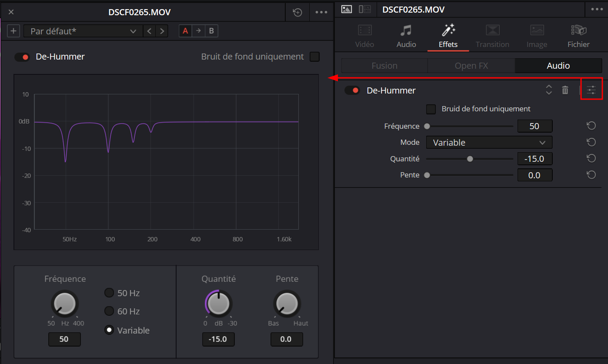Click the Fréquence slider in Inspector
The width and height of the screenshot is (608, 364).
coord(470,126)
